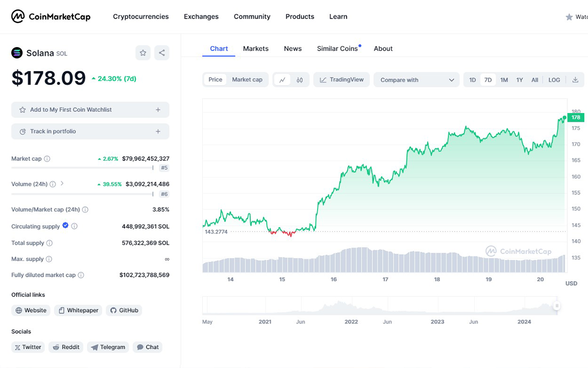Open the share icon next to Solana
This screenshot has height=368, width=588.
click(x=162, y=53)
